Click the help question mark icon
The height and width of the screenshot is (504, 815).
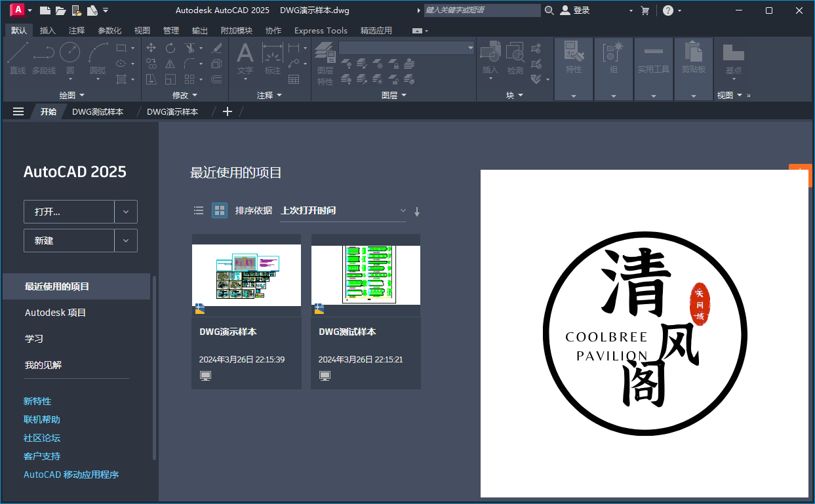(x=667, y=10)
